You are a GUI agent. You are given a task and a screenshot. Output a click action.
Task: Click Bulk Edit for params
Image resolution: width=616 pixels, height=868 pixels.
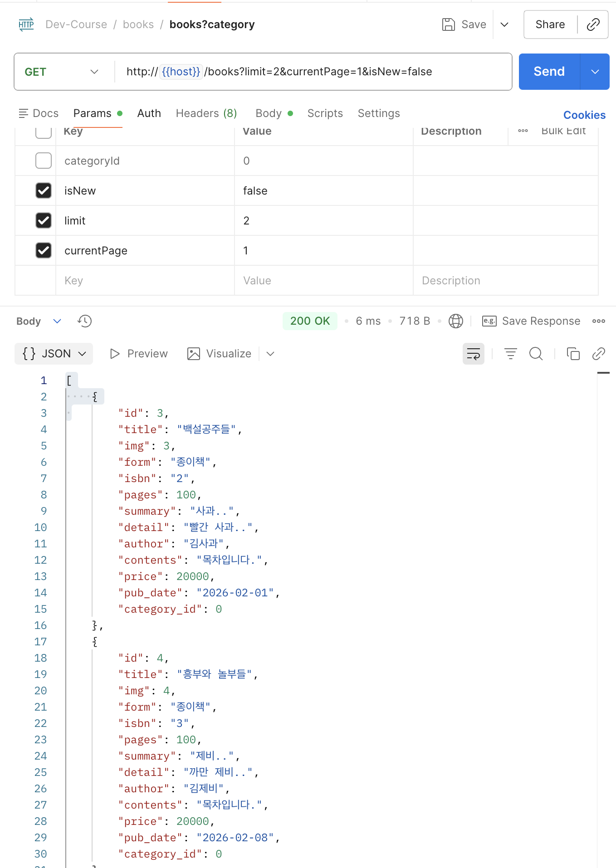pos(563,131)
